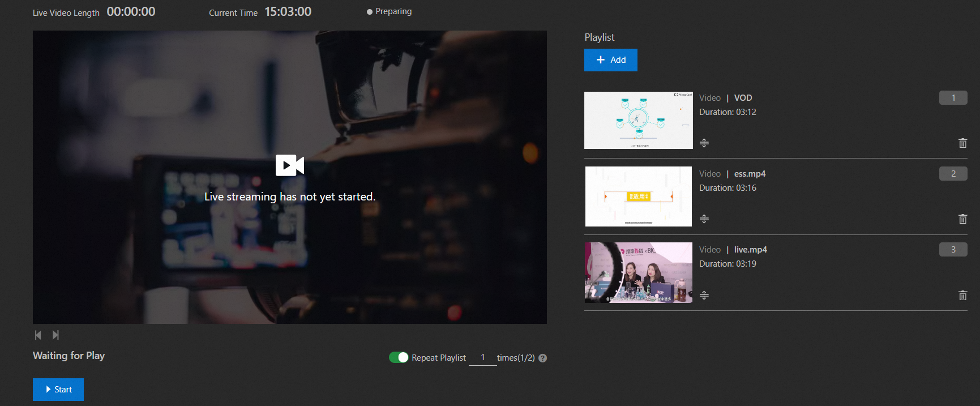980x406 pixels.
Task: Click the Start streaming button
Action: 58,390
